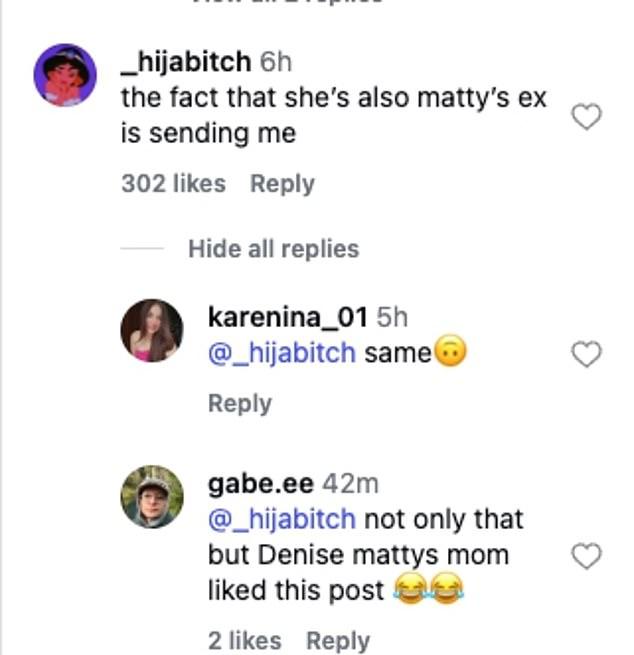Viewport: 634px width, 655px height.
Task: Open karenina_01's profile picture
Action: click(x=152, y=330)
